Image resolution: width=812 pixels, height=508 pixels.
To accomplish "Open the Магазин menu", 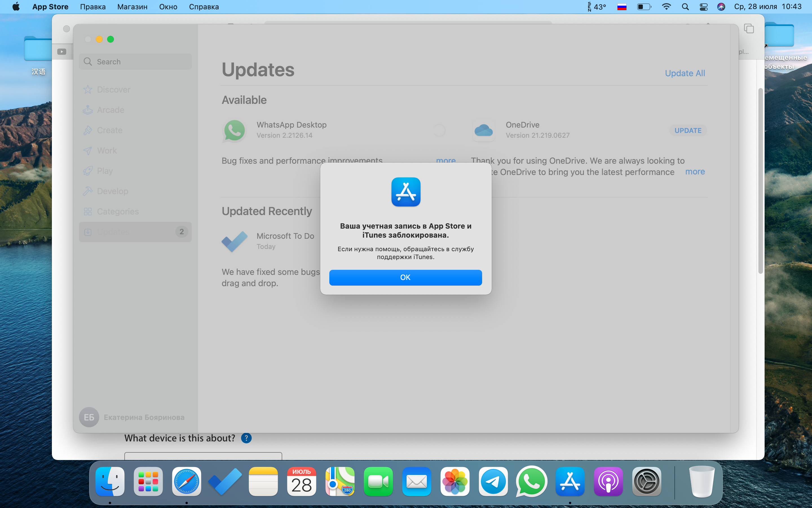I will coord(132,7).
